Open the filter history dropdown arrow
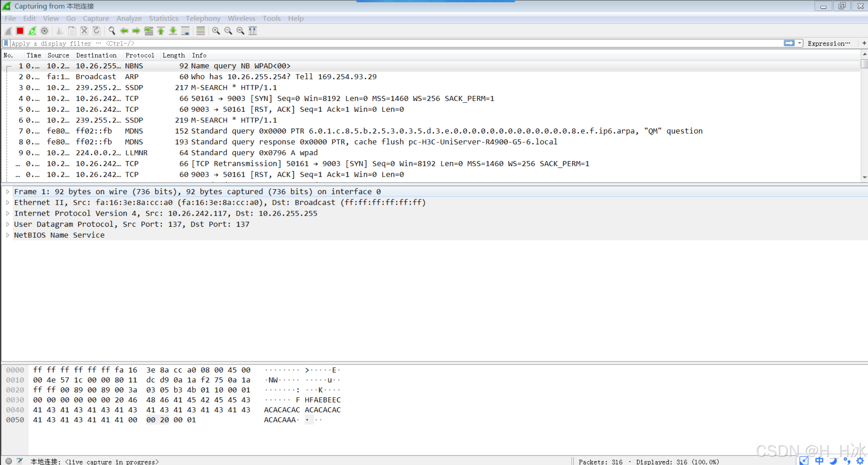The width and height of the screenshot is (868, 465). [x=799, y=43]
